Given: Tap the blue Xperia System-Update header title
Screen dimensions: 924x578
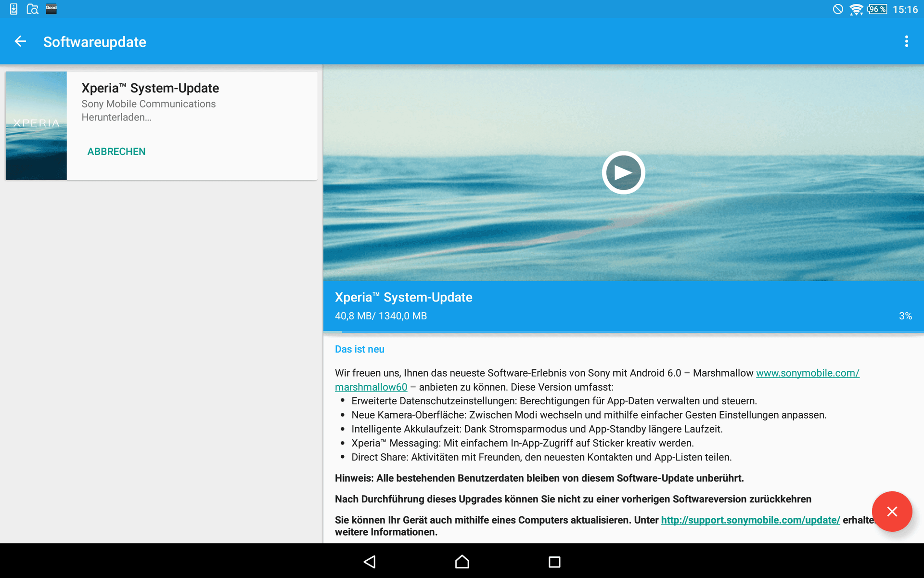Looking at the screenshot, I should 403,297.
